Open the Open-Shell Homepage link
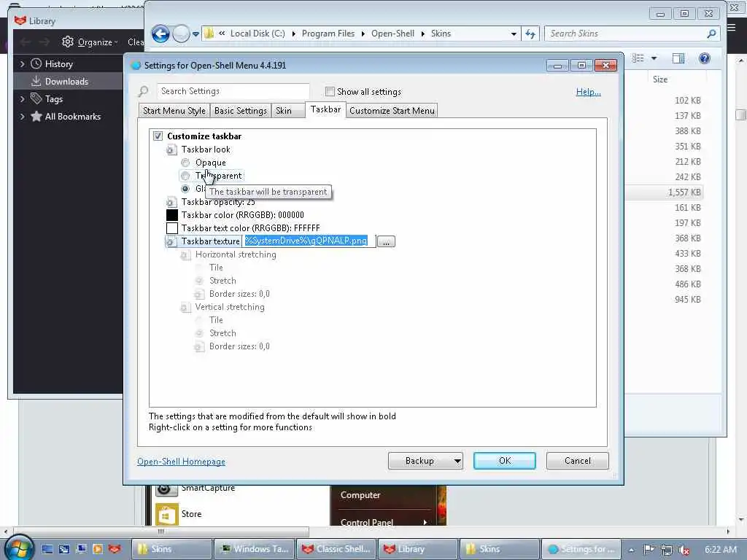The width and height of the screenshot is (747, 560). 181,462
